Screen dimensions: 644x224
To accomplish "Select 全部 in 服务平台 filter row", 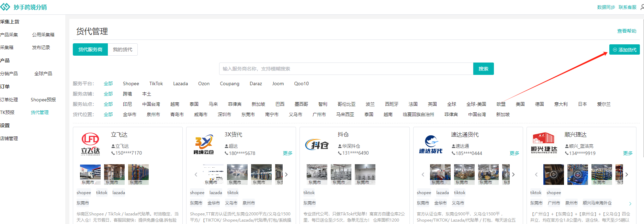I will click(108, 83).
